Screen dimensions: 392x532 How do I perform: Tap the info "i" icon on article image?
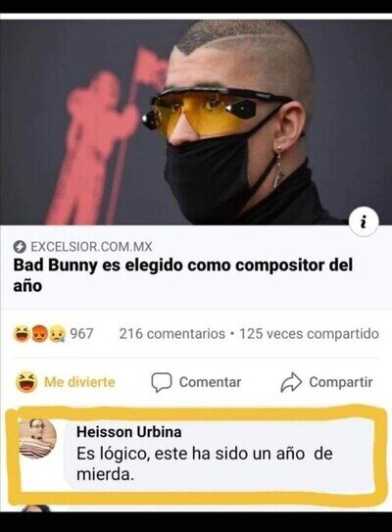[364, 222]
